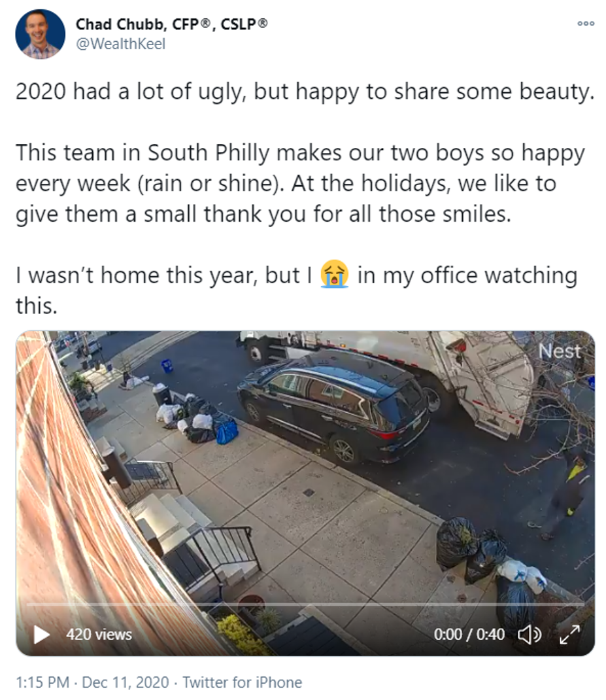Image resolution: width=606 pixels, height=700 pixels.
Task: Open Chad Chubb's profile picture
Action: pos(40,34)
